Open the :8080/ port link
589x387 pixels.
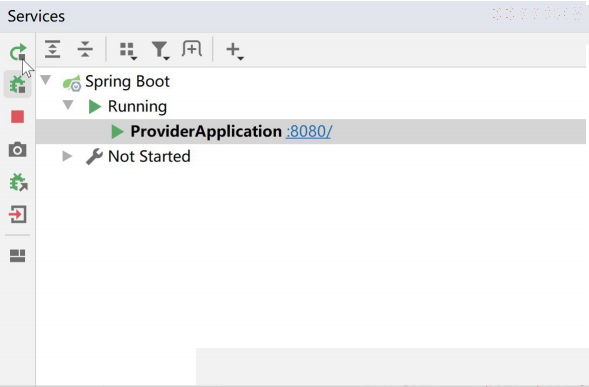coord(309,132)
